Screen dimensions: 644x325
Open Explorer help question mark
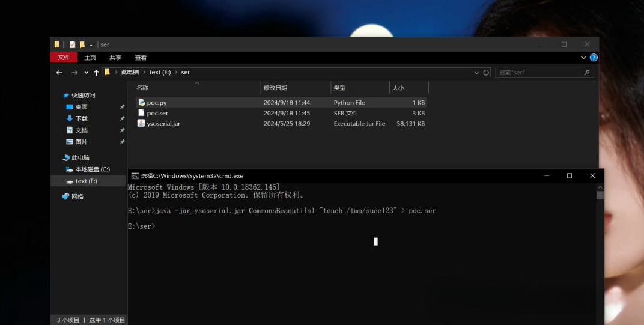594,58
